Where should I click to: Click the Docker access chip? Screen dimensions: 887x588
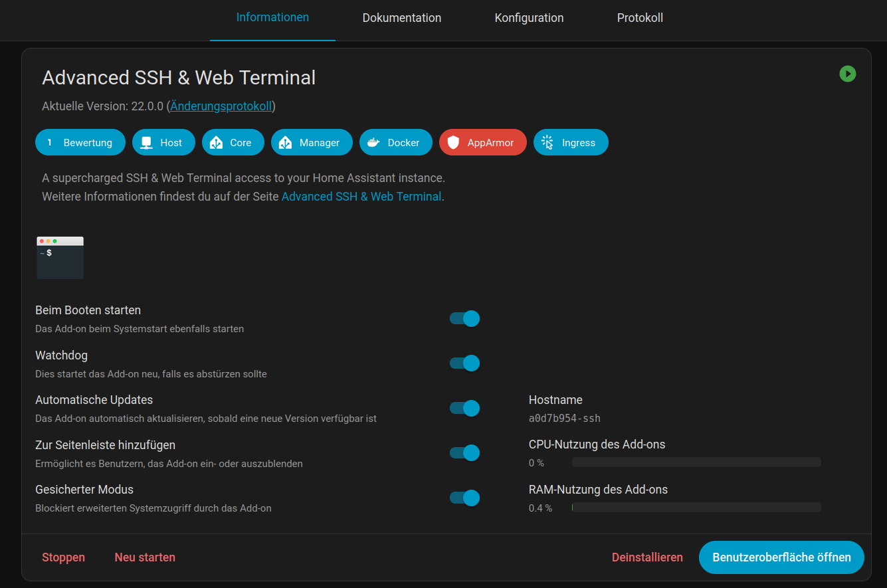(x=396, y=142)
